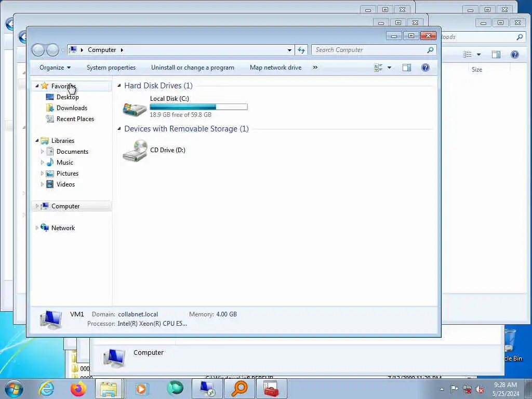Click the Recent Places icon

[x=50, y=119]
